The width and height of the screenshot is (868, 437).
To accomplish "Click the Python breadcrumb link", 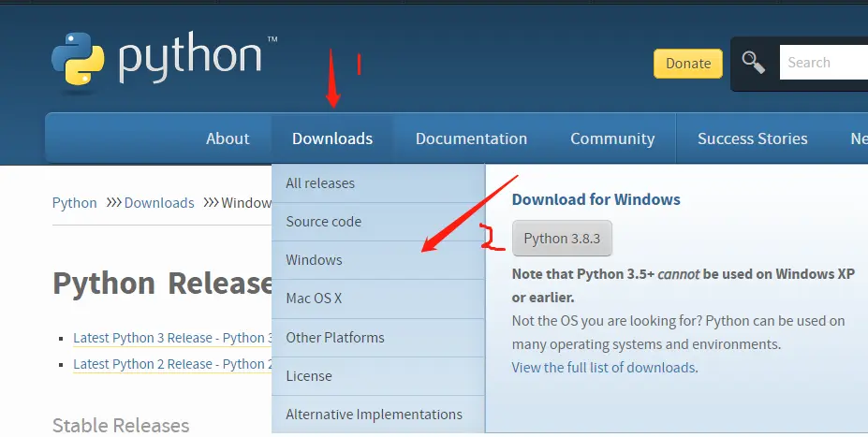I will pos(74,203).
